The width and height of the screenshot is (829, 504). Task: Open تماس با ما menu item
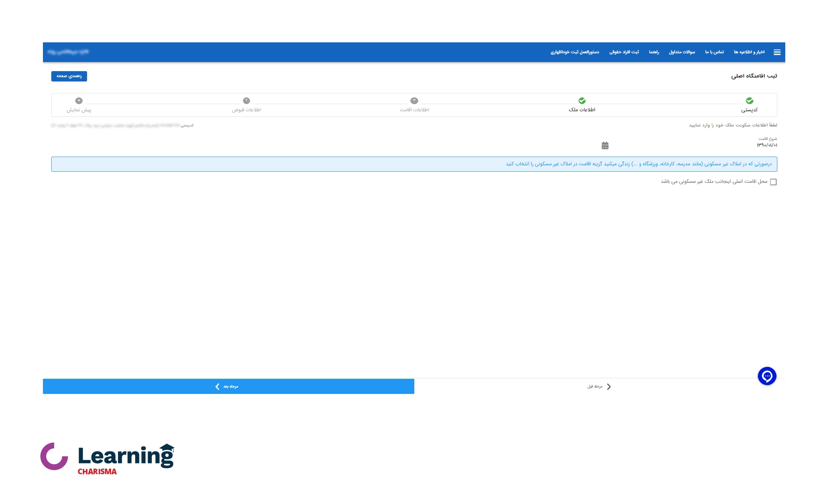pos(714,52)
